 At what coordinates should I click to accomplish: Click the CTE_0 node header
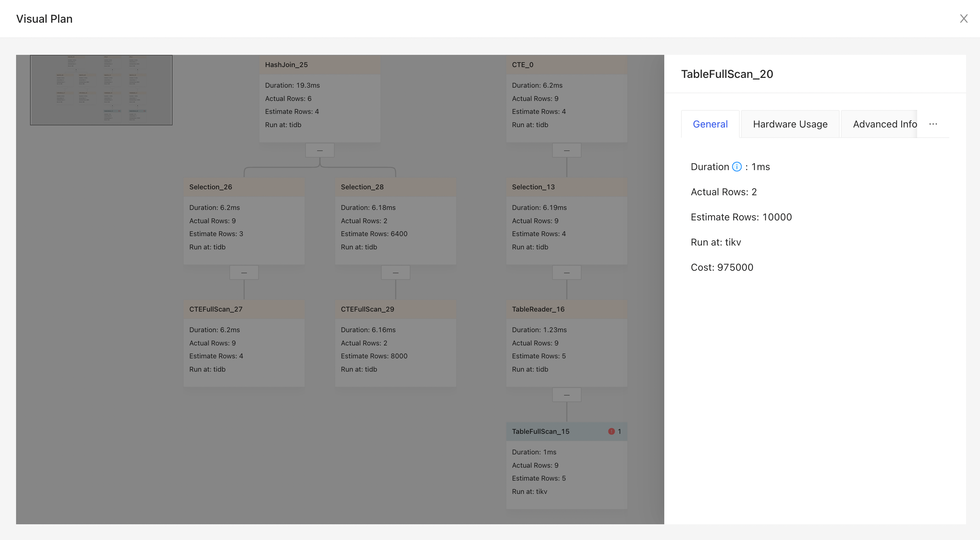point(566,65)
